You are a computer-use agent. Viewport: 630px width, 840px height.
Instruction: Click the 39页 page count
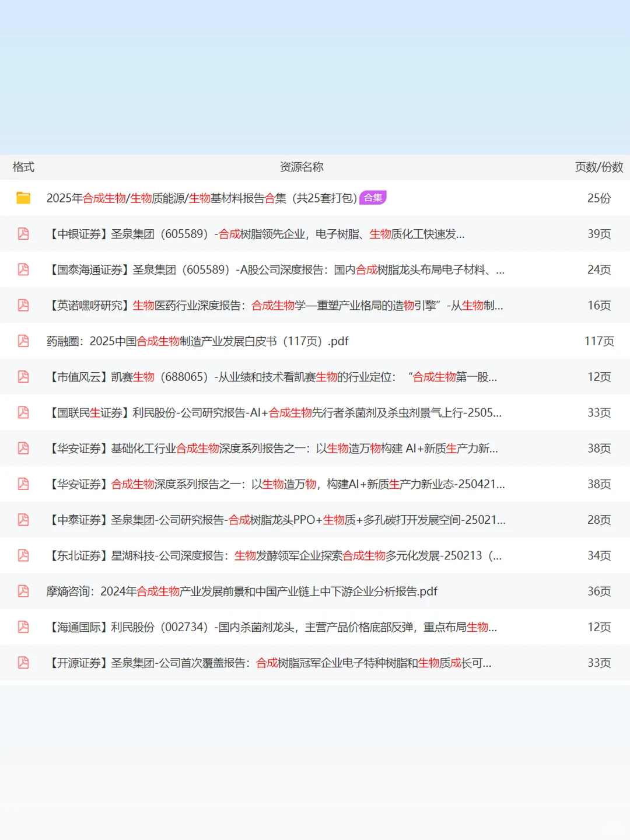click(599, 234)
